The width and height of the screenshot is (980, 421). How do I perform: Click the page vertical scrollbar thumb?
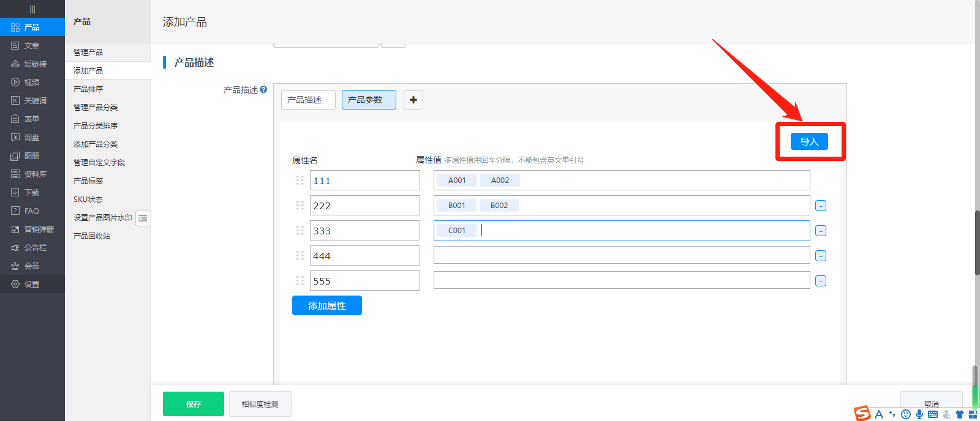click(977, 242)
